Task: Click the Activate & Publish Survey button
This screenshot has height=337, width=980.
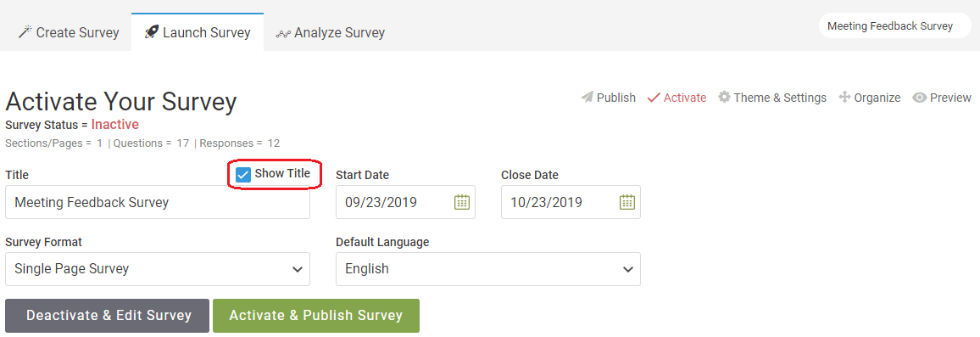Action: pos(315,316)
